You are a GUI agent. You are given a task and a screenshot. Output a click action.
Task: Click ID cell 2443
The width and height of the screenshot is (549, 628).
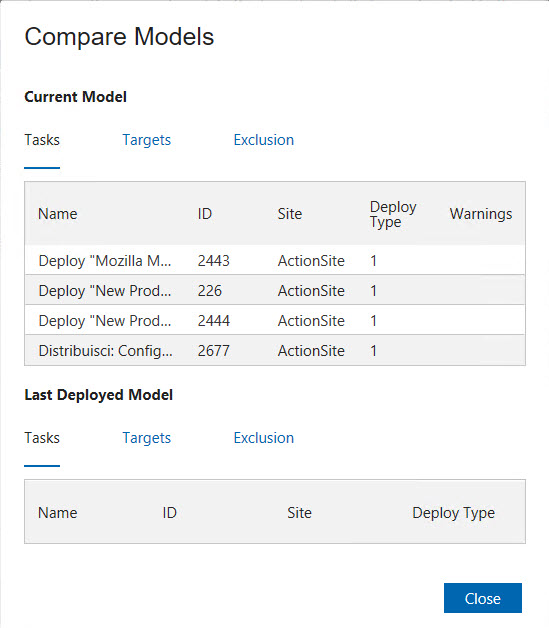213,261
